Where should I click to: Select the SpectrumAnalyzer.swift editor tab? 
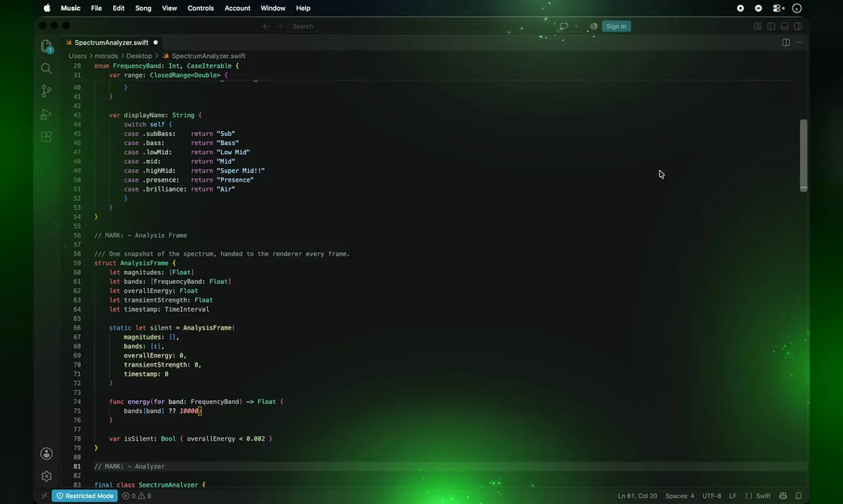tap(112, 43)
